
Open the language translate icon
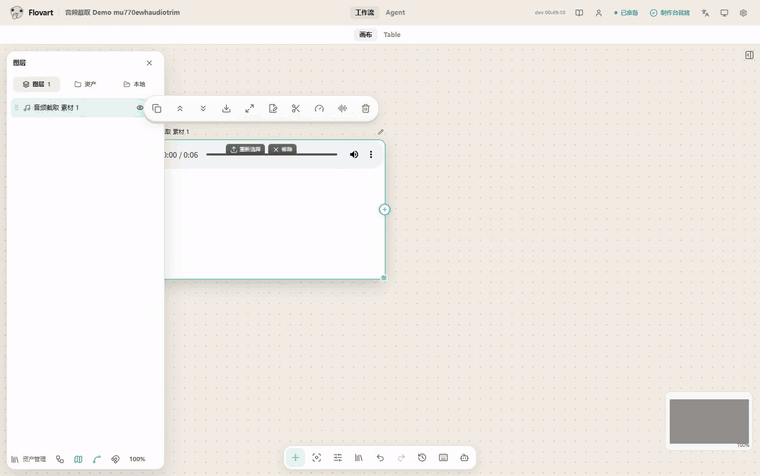[705, 13]
